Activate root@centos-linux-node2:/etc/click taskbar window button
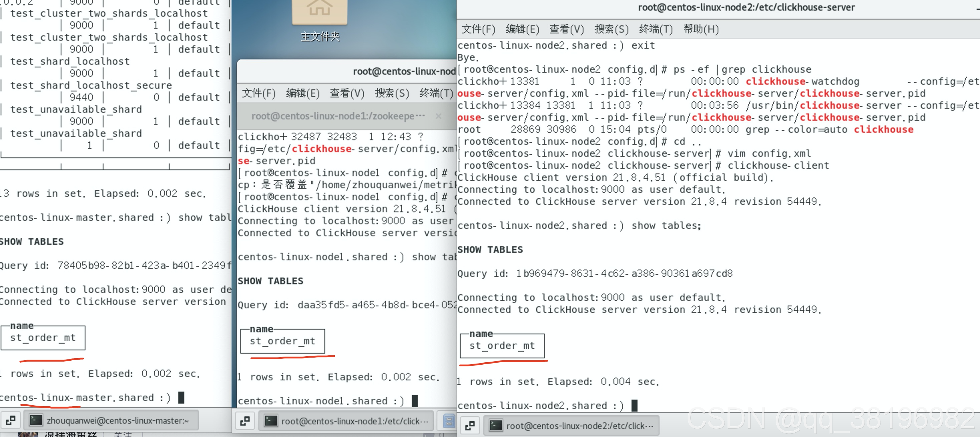The height and width of the screenshot is (437, 980). (571, 426)
